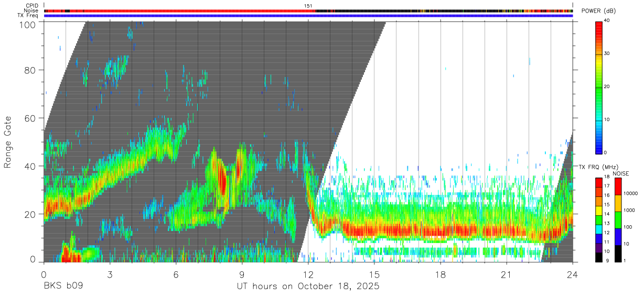The height and width of the screenshot is (297, 644).
Task: Click the 15 tick on UT hours axis
Action: tap(374, 274)
